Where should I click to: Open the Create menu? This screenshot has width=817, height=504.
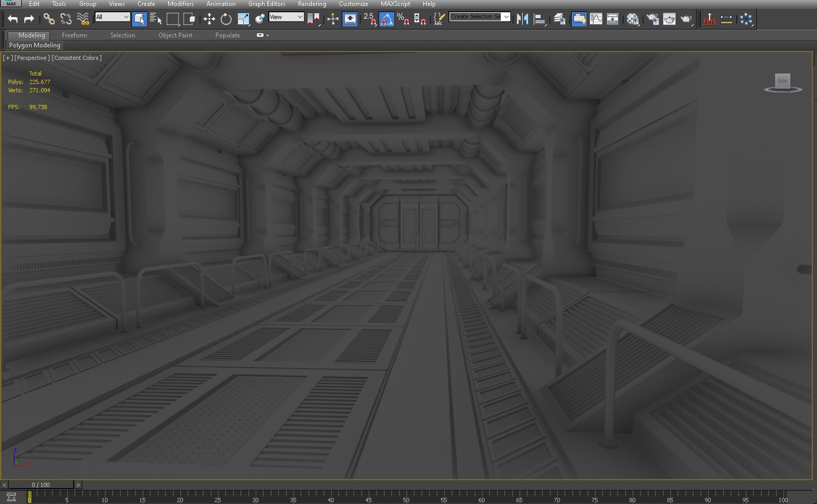[x=146, y=4]
